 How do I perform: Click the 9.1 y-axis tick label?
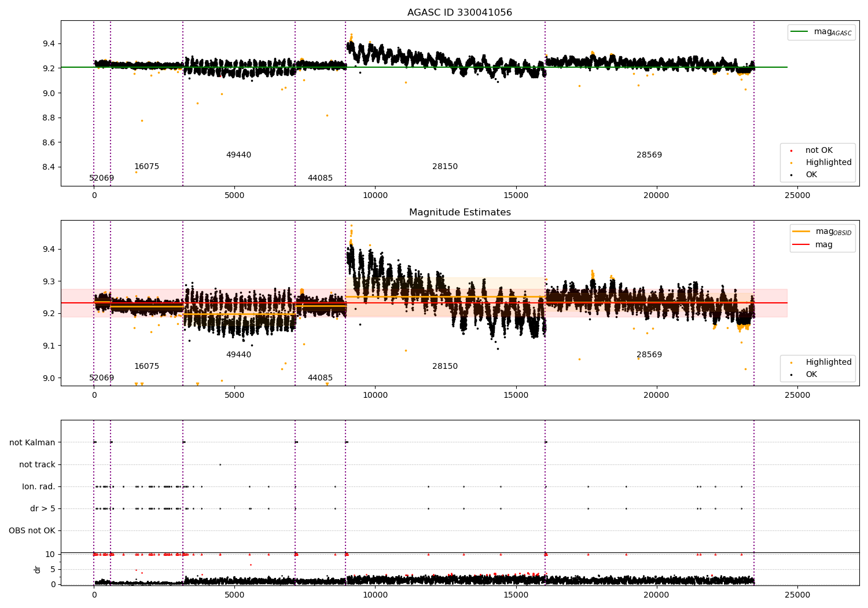[49, 346]
